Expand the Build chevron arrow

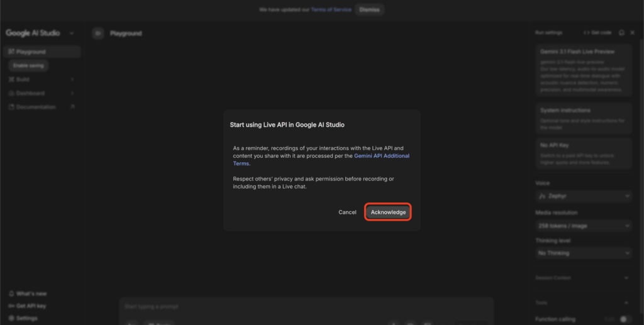pyautogui.click(x=72, y=79)
